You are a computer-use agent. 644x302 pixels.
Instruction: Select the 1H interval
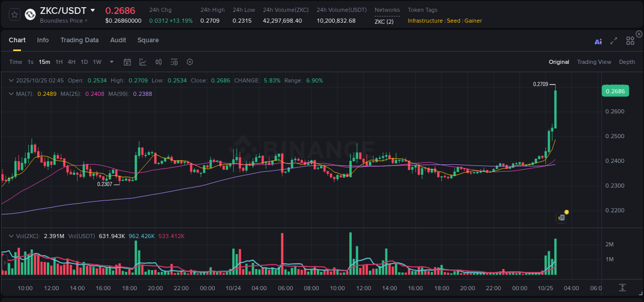click(59, 62)
